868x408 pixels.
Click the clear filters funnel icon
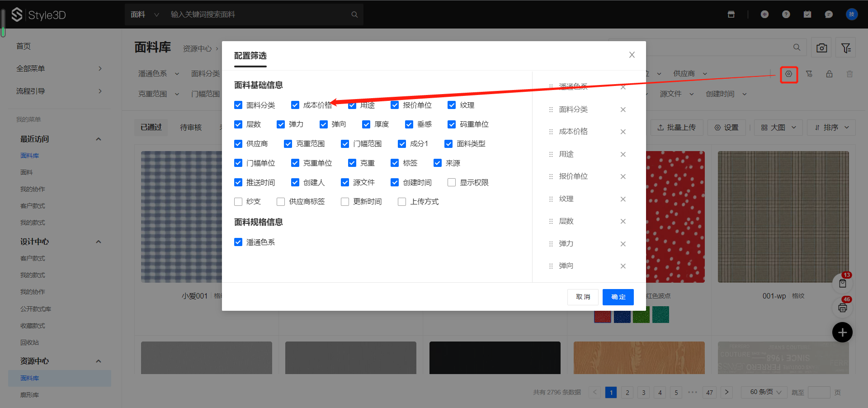[809, 74]
